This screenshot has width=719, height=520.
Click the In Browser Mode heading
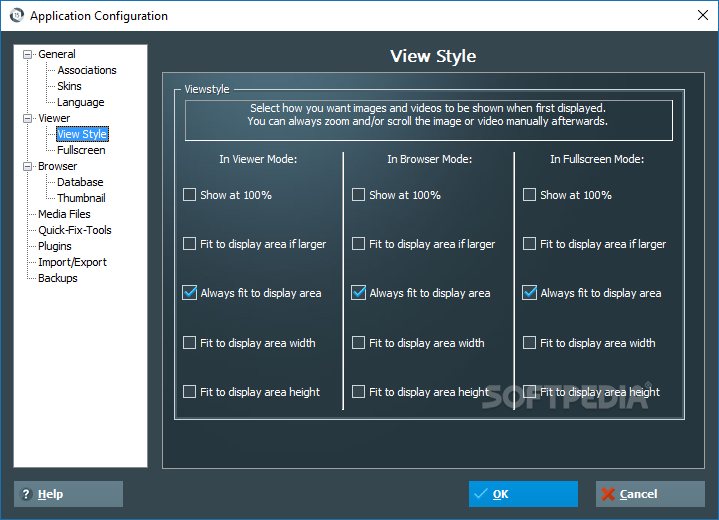(x=430, y=159)
